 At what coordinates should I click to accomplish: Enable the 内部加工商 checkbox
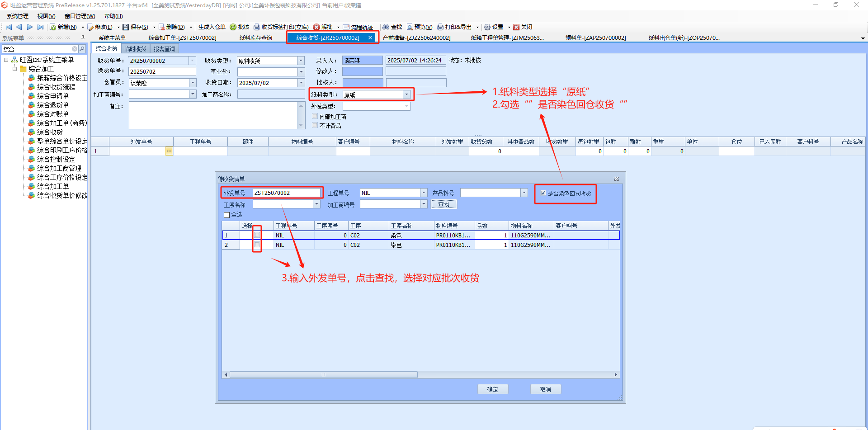[315, 116]
